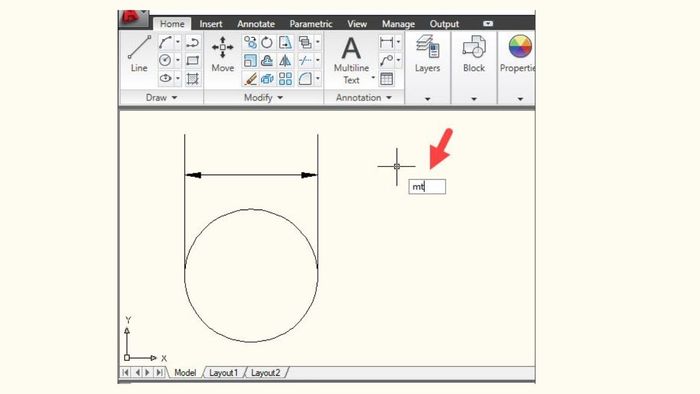Expand the arrow below Properties
Viewport: 700px width, 394px height.
coord(520,99)
